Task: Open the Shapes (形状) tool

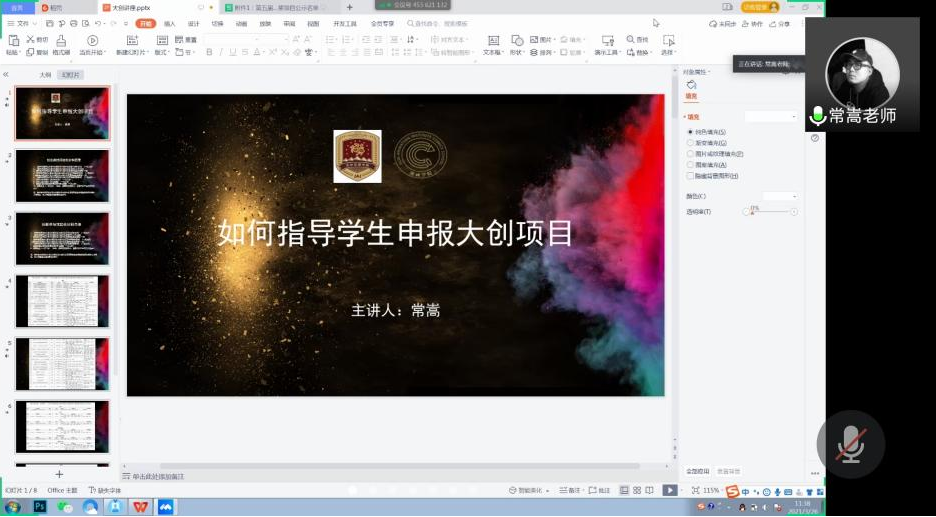Action: pos(516,41)
